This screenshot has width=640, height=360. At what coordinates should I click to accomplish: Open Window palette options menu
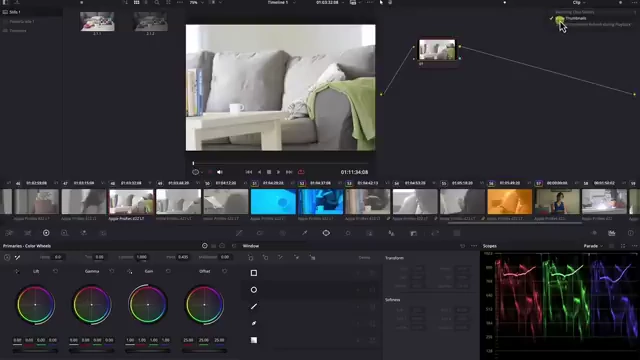[x=474, y=246]
